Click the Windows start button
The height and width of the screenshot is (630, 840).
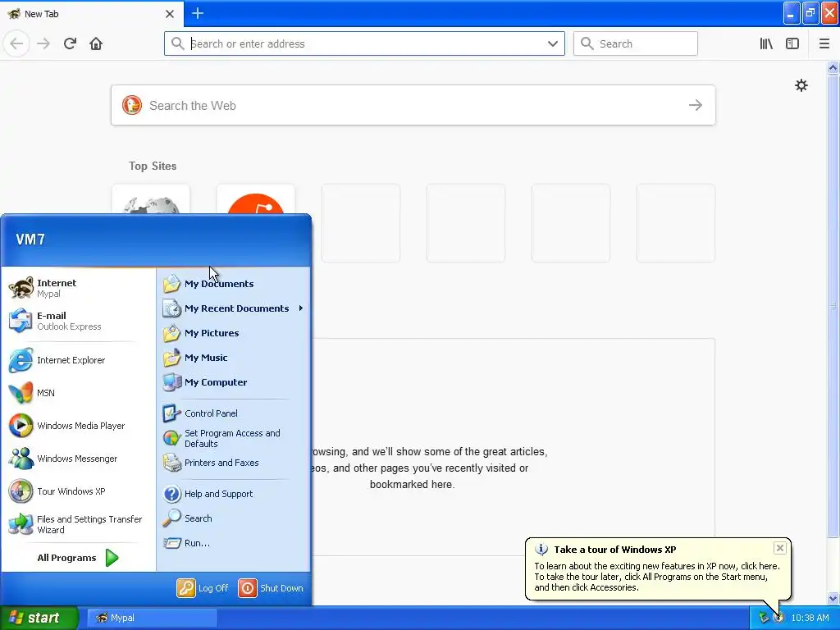click(39, 618)
